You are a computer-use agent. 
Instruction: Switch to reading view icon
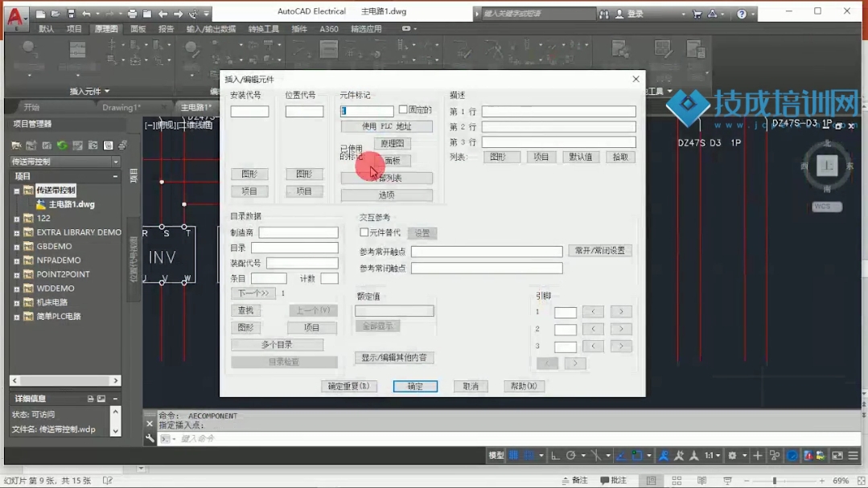click(702, 480)
